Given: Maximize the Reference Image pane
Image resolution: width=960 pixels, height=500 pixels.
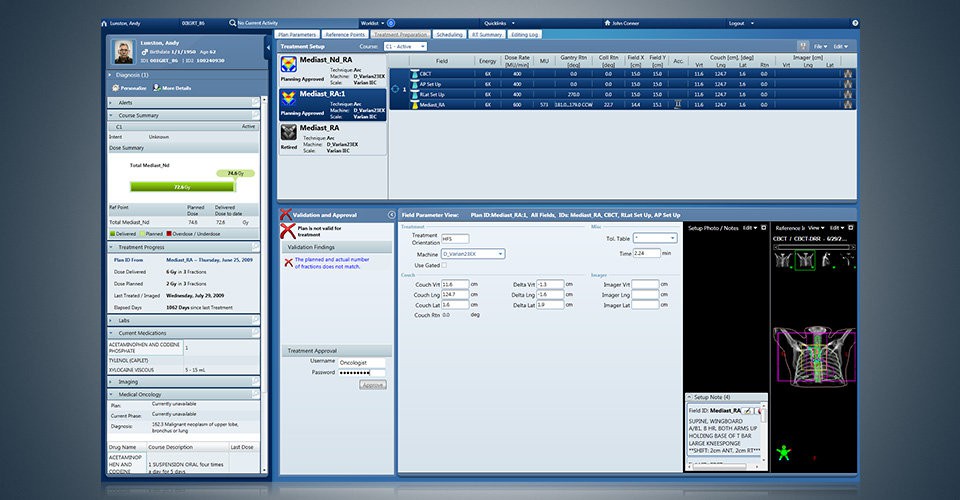Looking at the screenshot, I should (850, 228).
